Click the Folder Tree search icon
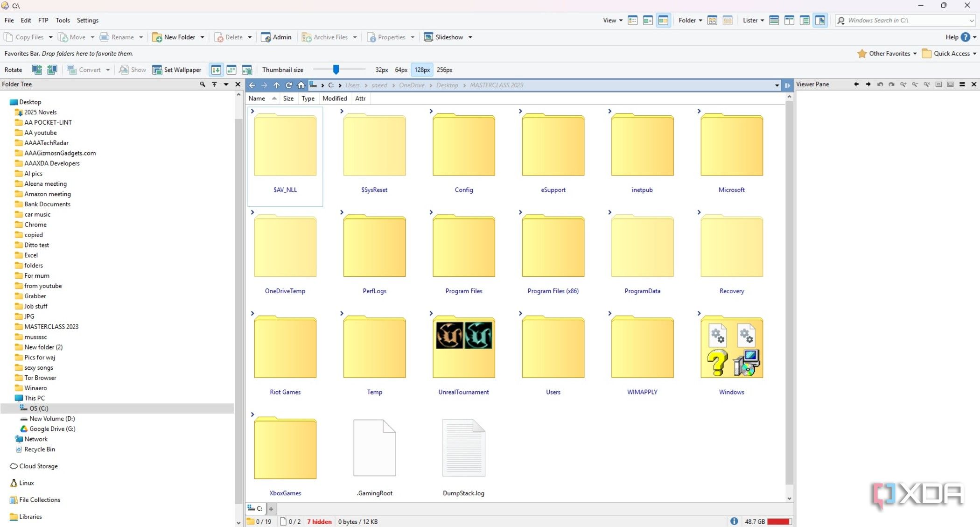The width and height of the screenshot is (980, 527). click(x=203, y=84)
